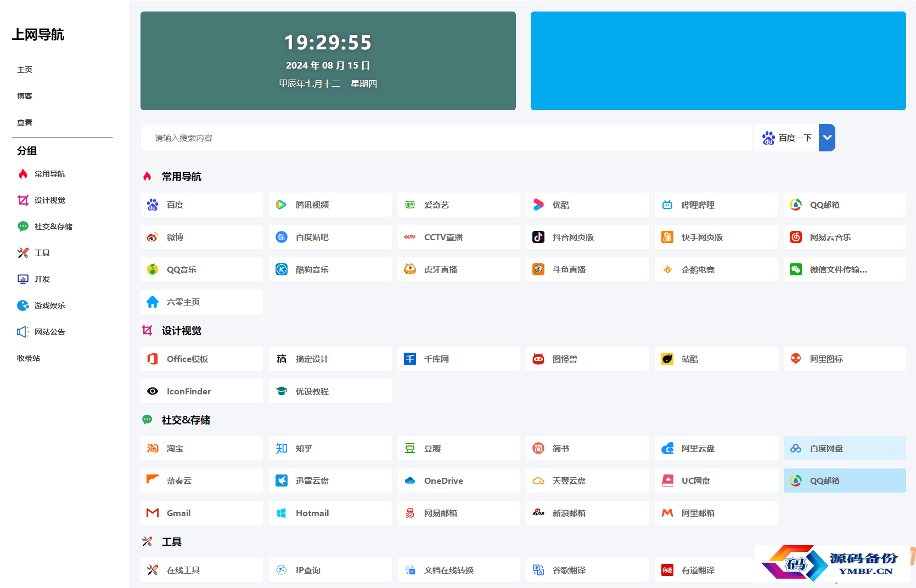Click the 图怪兽 red monster icon
The width and height of the screenshot is (916, 588).
tap(538, 359)
